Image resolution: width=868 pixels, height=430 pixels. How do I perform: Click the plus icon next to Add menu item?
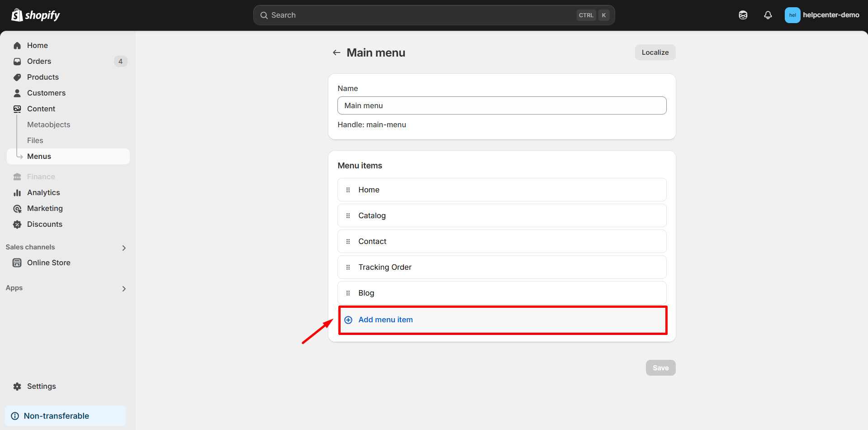coord(348,320)
